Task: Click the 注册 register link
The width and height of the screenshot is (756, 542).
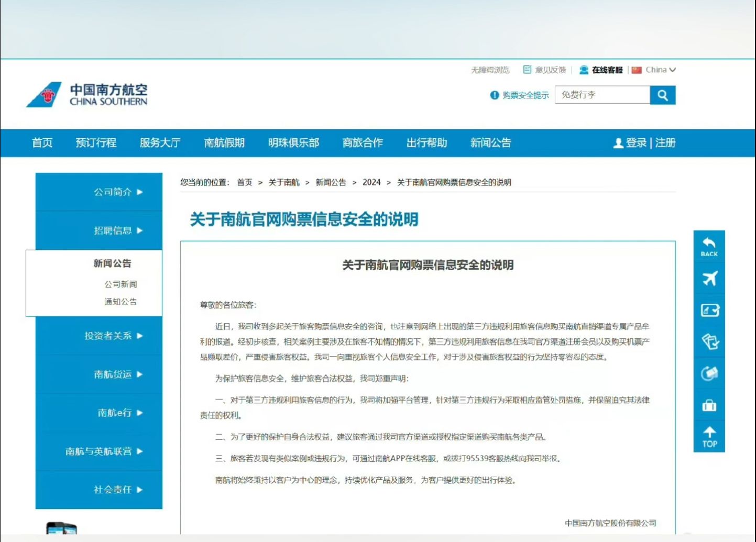Action: pos(665,143)
